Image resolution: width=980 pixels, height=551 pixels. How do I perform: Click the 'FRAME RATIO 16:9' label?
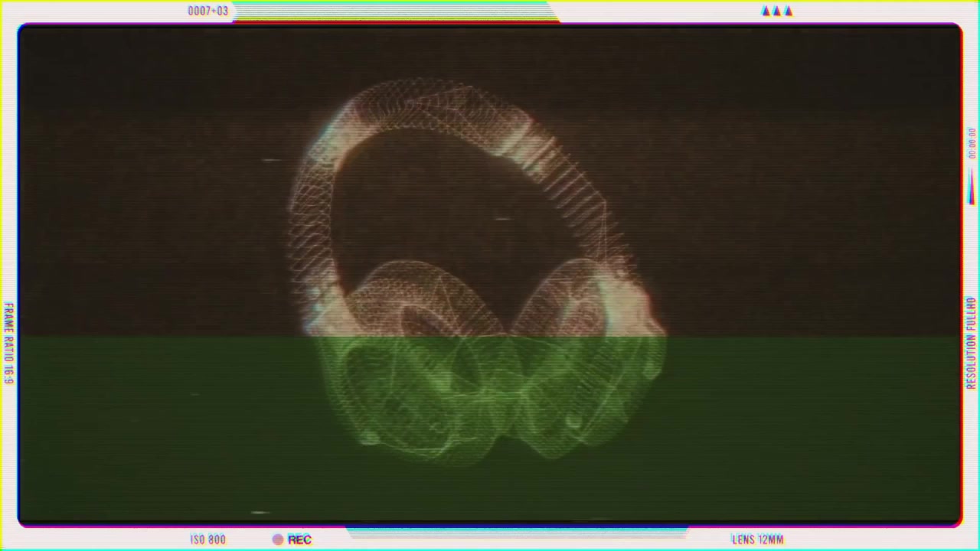[8, 343]
